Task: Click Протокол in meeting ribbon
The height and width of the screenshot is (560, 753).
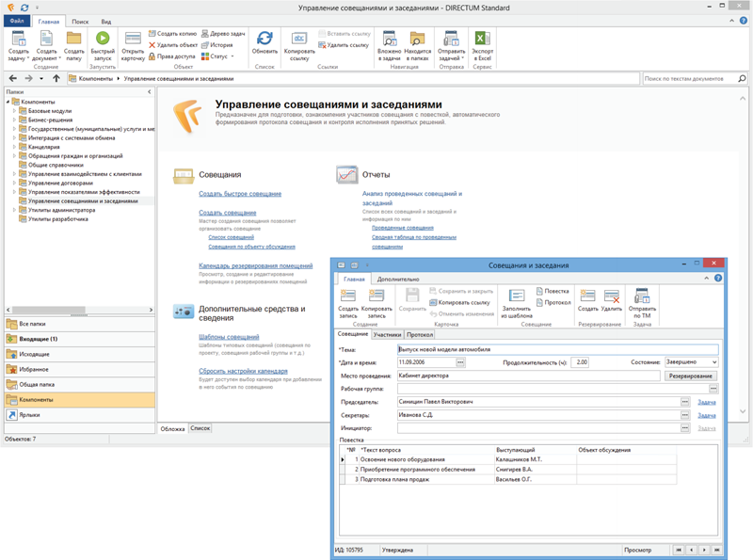Action: tap(553, 302)
